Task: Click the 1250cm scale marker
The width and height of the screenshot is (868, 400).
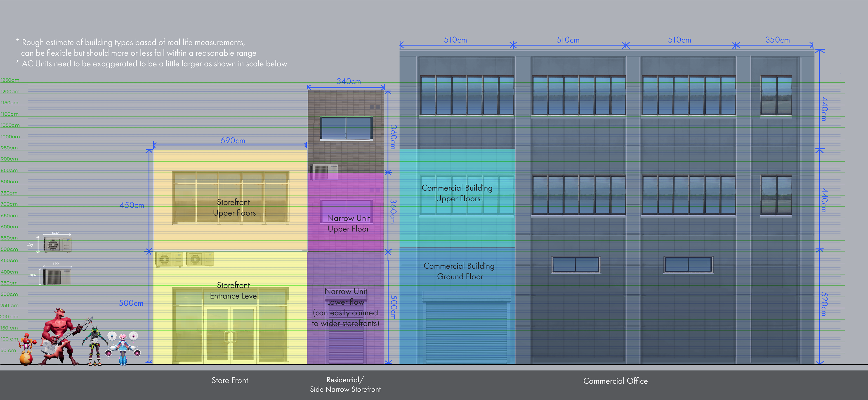Action: click(x=10, y=80)
